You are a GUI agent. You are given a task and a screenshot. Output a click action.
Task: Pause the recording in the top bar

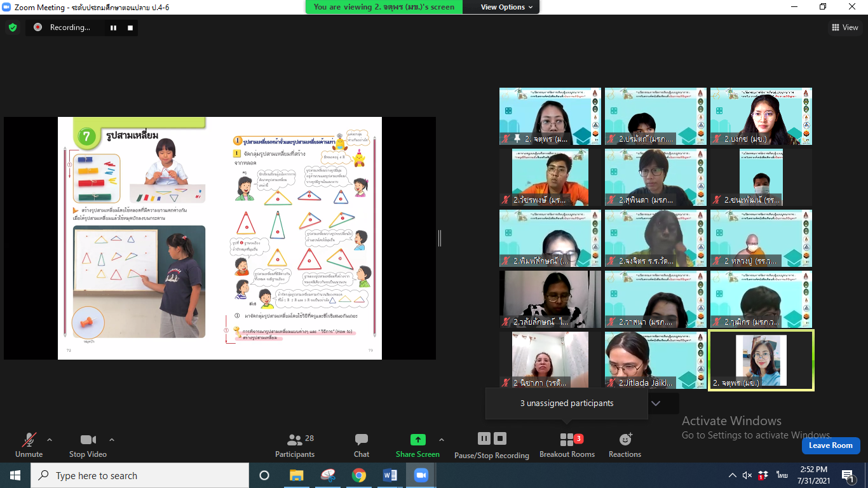click(x=114, y=27)
